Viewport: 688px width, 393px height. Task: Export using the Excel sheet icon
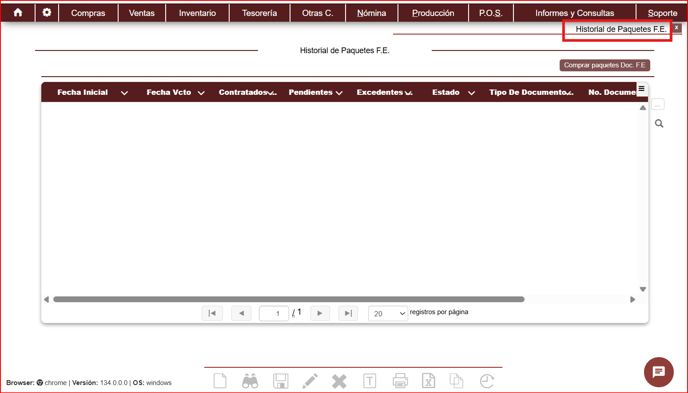pos(428,381)
